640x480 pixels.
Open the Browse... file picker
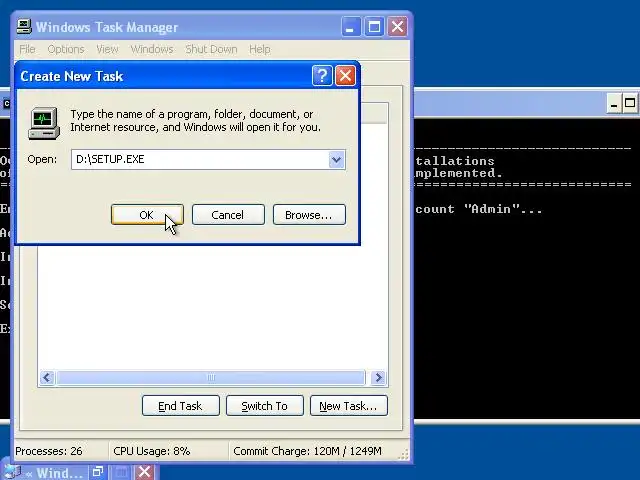pyautogui.click(x=309, y=215)
